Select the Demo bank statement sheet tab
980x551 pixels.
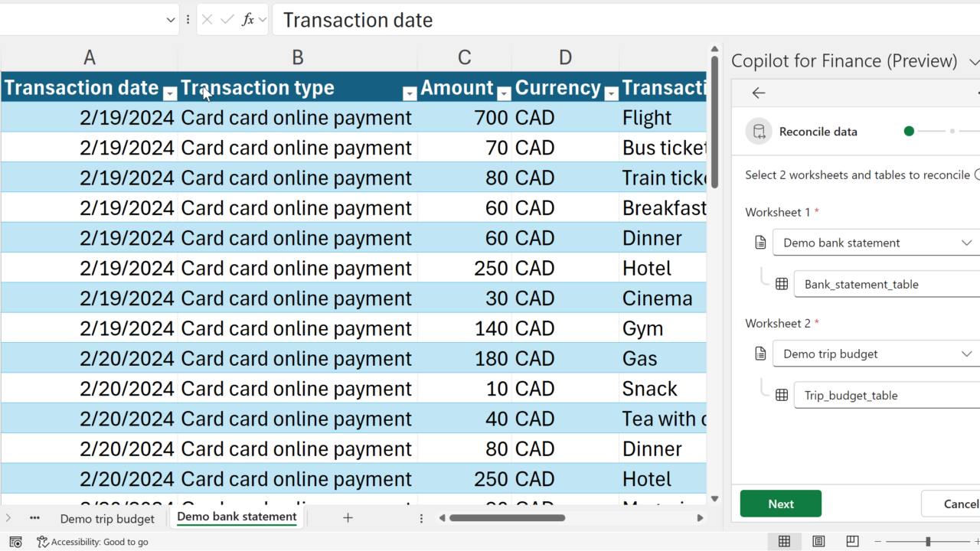[x=237, y=517]
